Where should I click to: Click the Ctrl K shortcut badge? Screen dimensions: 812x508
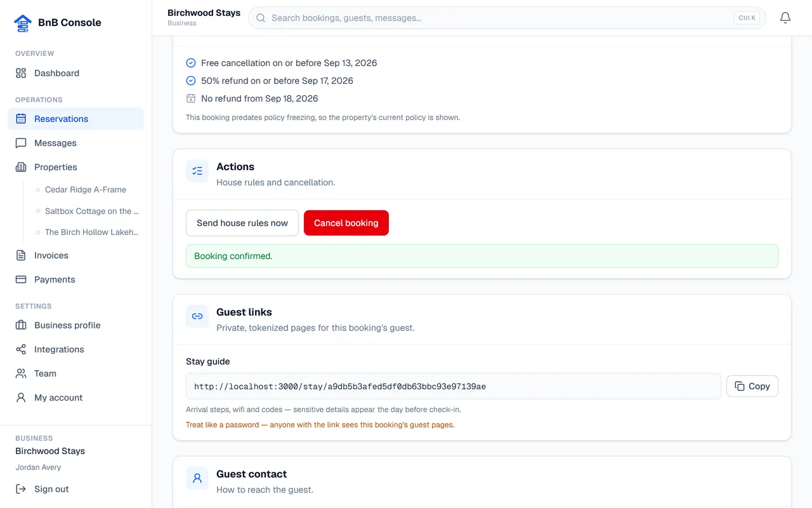click(x=747, y=18)
